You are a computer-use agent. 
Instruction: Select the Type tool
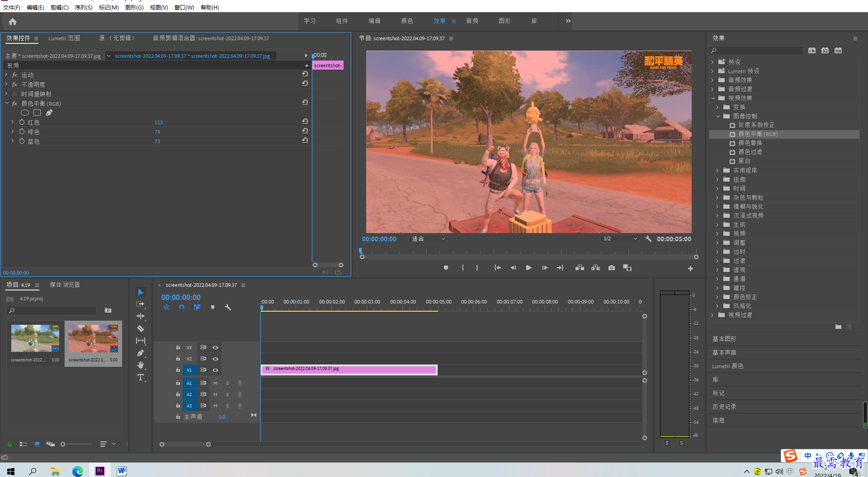click(x=141, y=377)
